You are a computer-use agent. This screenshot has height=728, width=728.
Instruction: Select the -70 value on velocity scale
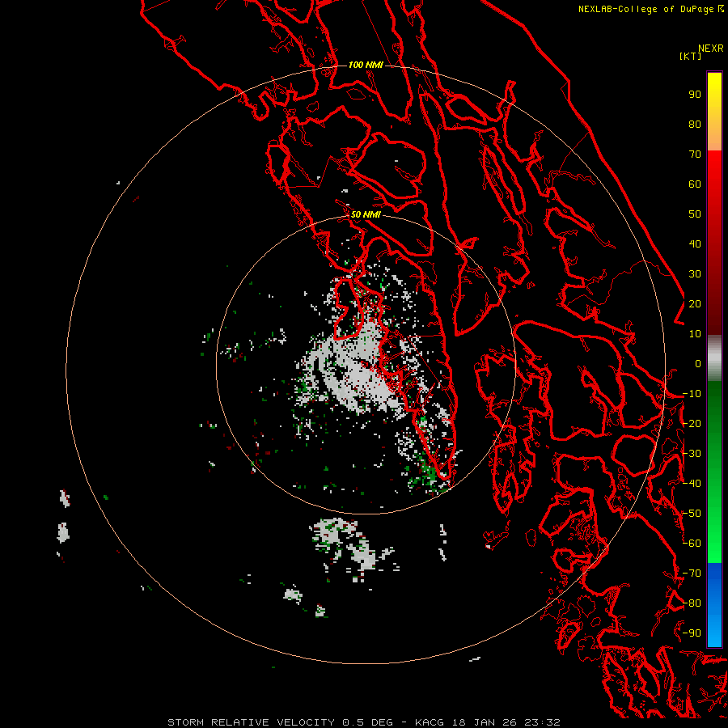(692, 574)
